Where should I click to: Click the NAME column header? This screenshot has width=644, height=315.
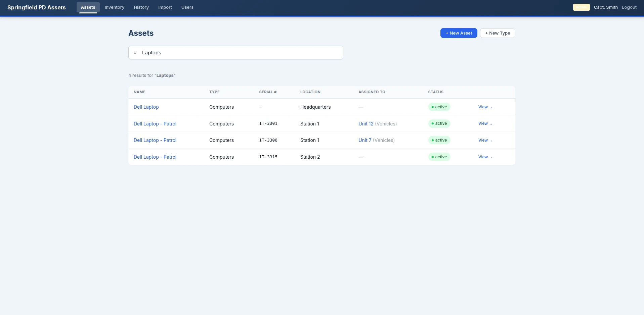point(139,92)
